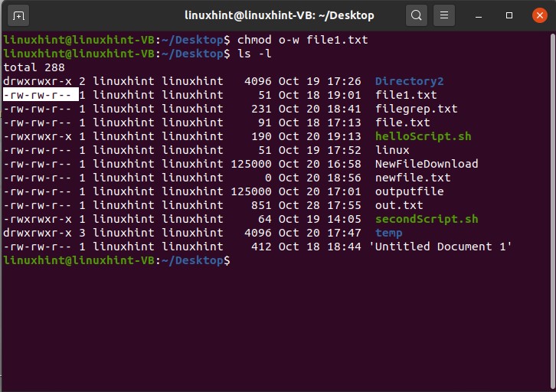Open a new terminal tab

pyautogui.click(x=19, y=15)
